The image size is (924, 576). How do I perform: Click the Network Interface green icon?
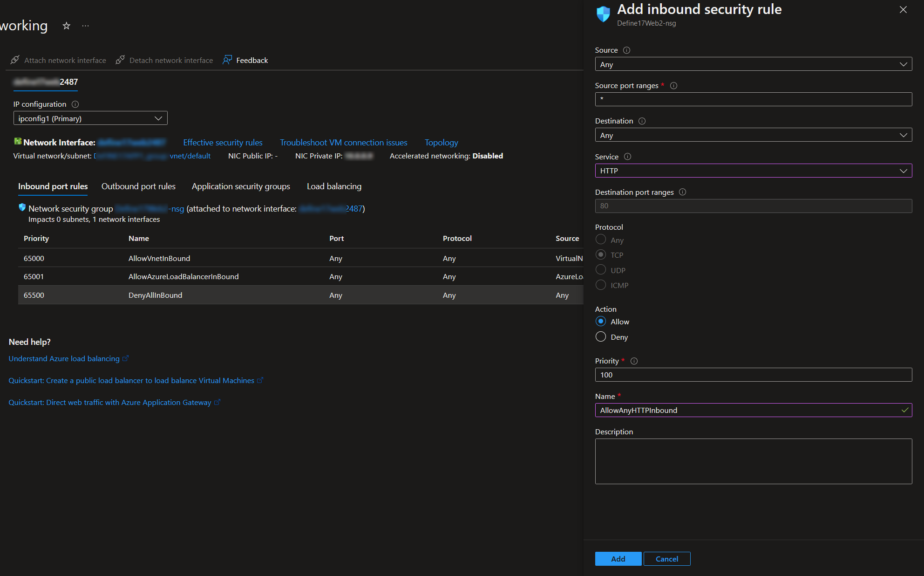tap(18, 142)
